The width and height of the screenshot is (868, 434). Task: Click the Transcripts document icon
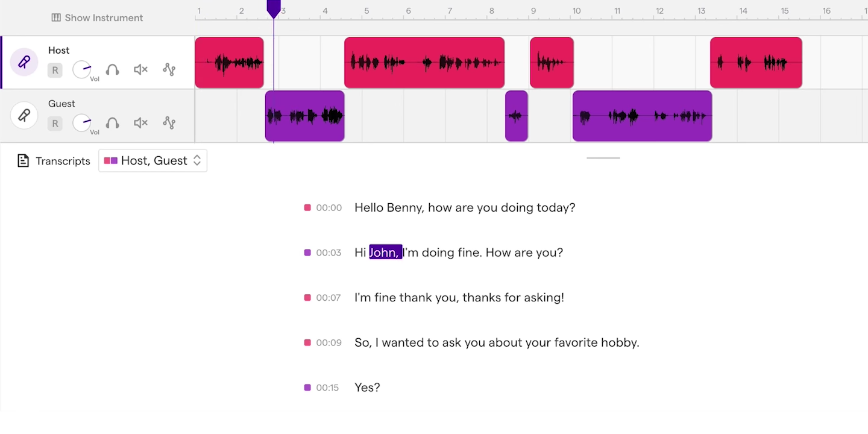click(23, 161)
